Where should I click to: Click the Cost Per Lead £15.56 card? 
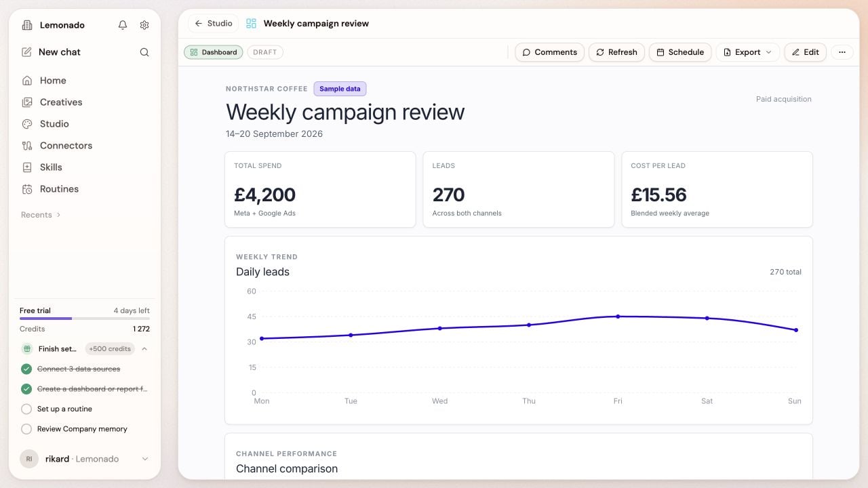(717, 189)
